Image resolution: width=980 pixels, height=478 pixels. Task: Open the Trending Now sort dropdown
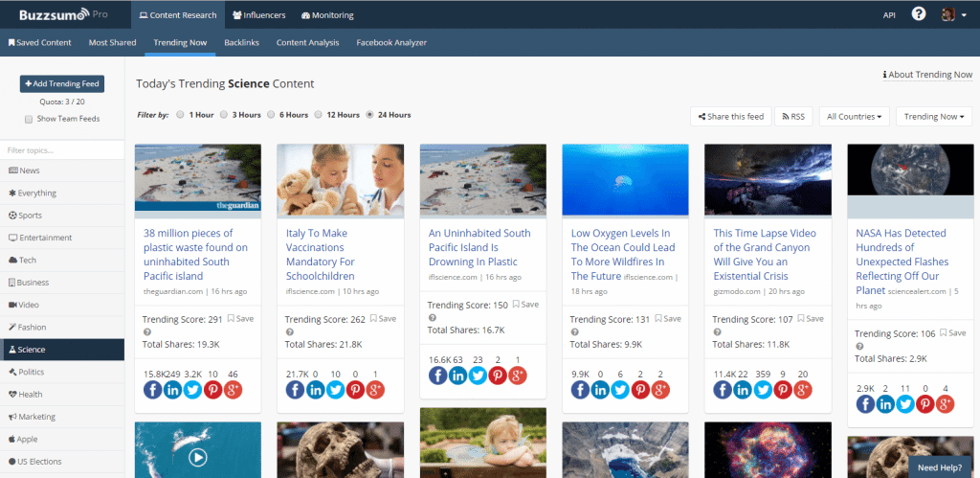(934, 116)
